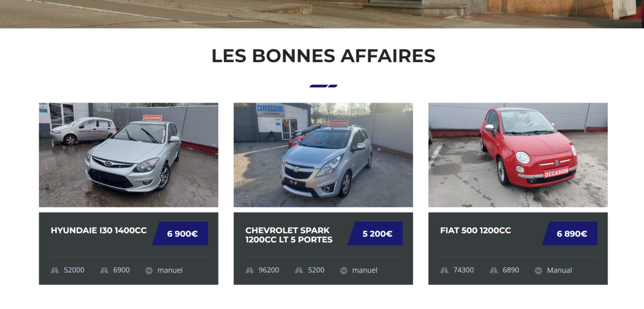Click the 6 890€ price badge
Screen dimensions: 644x309
coord(570,234)
